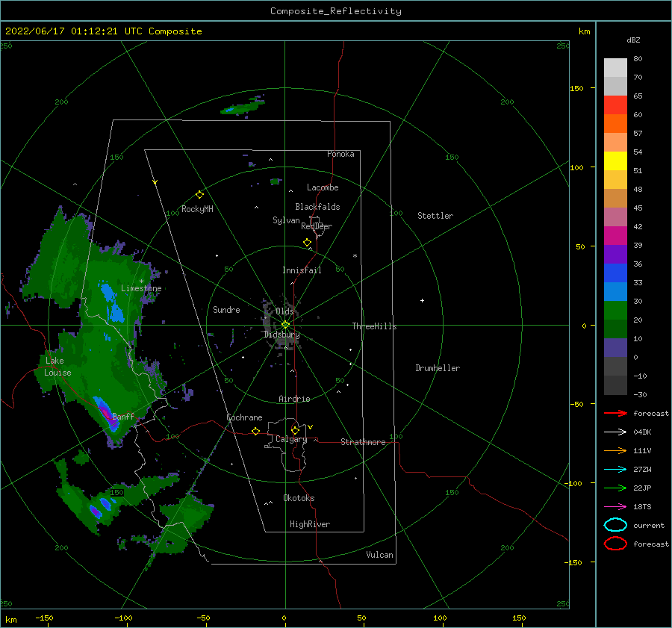Click the yellow diamond marker near RedDeer
The image size is (672, 628).
pyautogui.click(x=307, y=243)
